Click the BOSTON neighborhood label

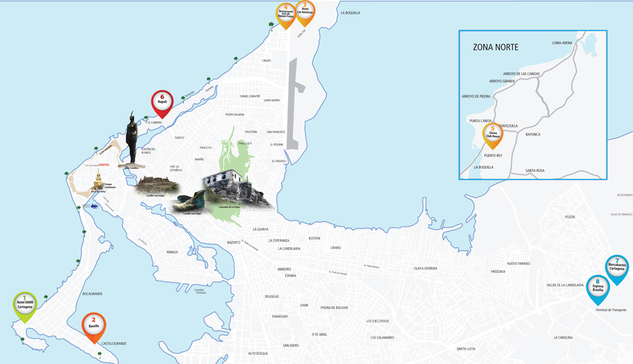314,238
